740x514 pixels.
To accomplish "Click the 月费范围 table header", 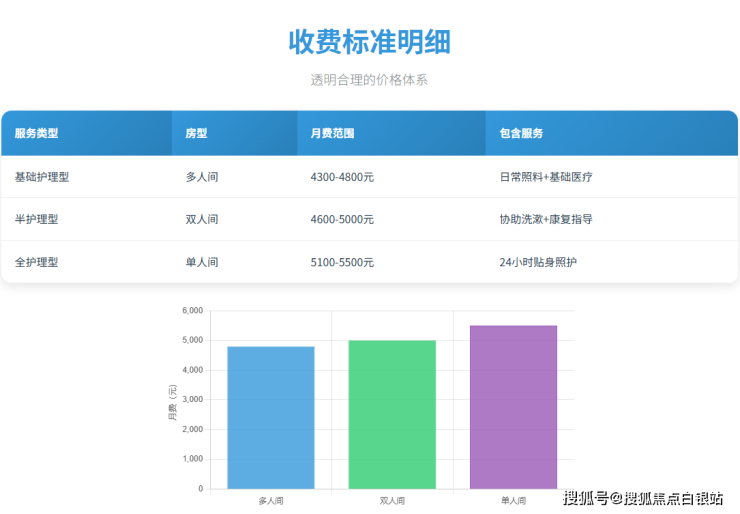I will coord(332,133).
